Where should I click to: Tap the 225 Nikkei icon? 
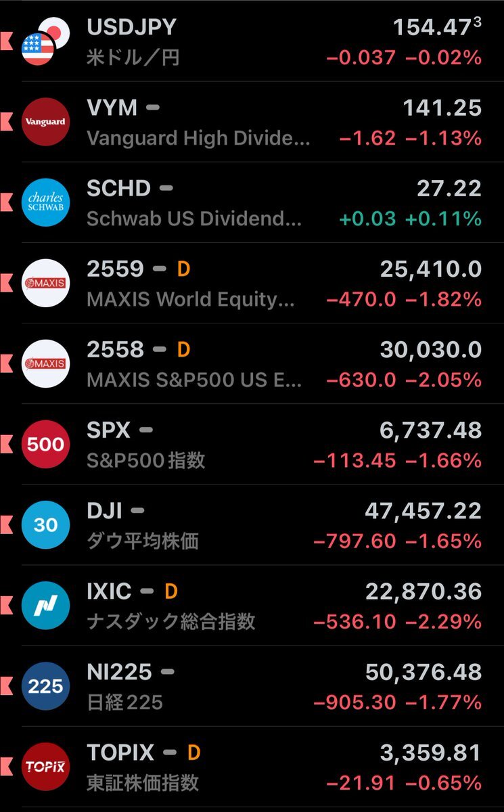tap(45, 686)
